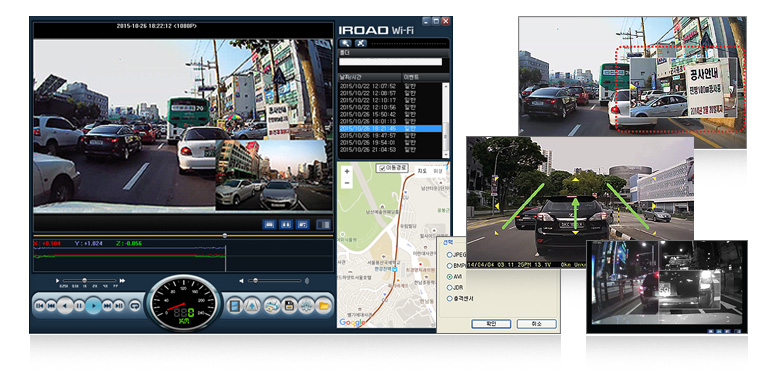Click the floppy disk save icon
The width and height of the screenshot is (780, 371).
[x=289, y=306]
